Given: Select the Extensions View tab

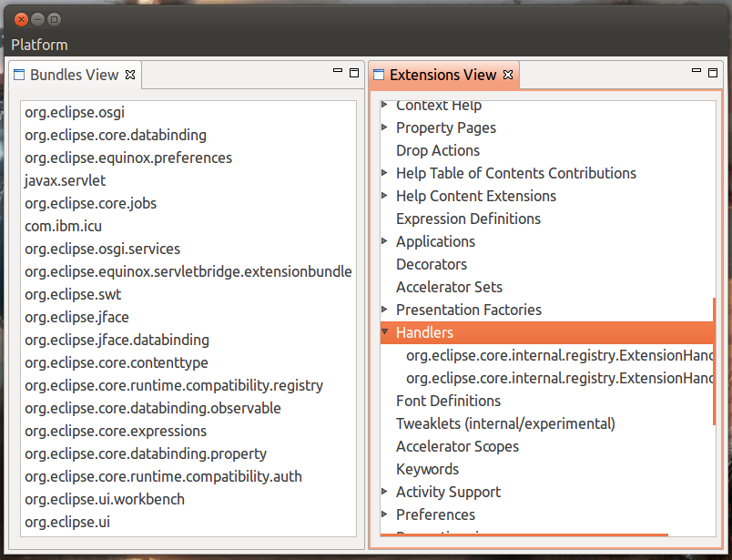Looking at the screenshot, I should coord(443,75).
